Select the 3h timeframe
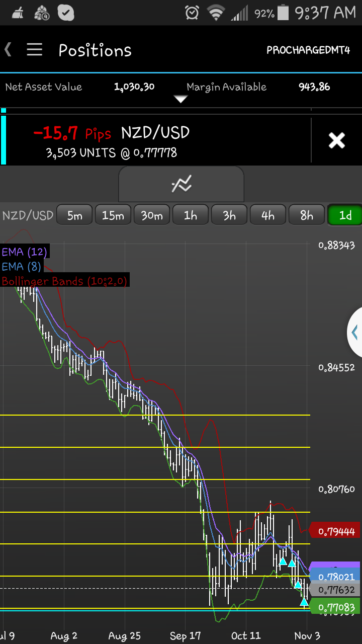Image resolution: width=362 pixels, height=644 pixels. [x=229, y=215]
